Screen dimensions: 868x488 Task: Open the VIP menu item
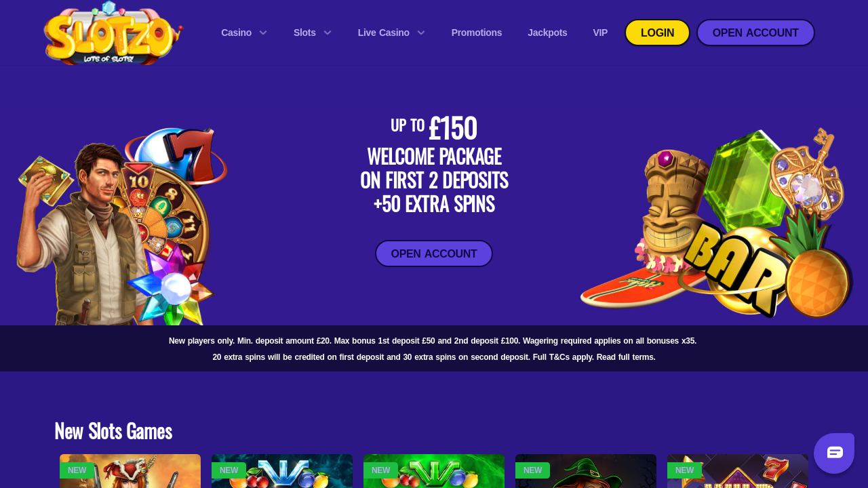tap(600, 33)
